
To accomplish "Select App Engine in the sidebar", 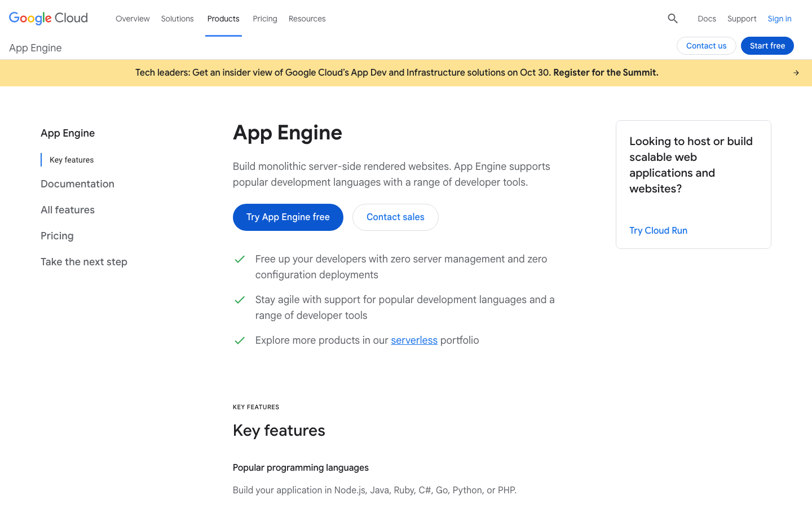I will point(68,133).
